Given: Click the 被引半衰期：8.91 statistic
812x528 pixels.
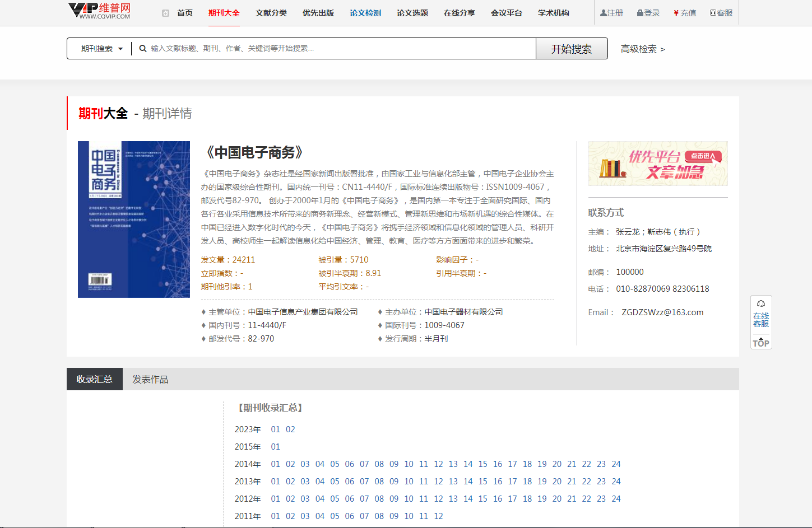Looking at the screenshot, I should (350, 273).
